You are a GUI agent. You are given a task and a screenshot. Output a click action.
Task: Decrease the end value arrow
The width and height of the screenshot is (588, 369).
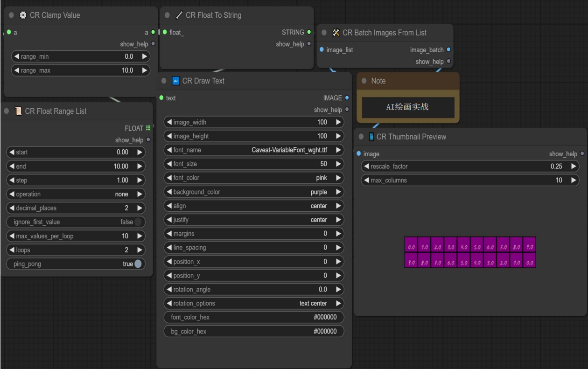click(12, 167)
